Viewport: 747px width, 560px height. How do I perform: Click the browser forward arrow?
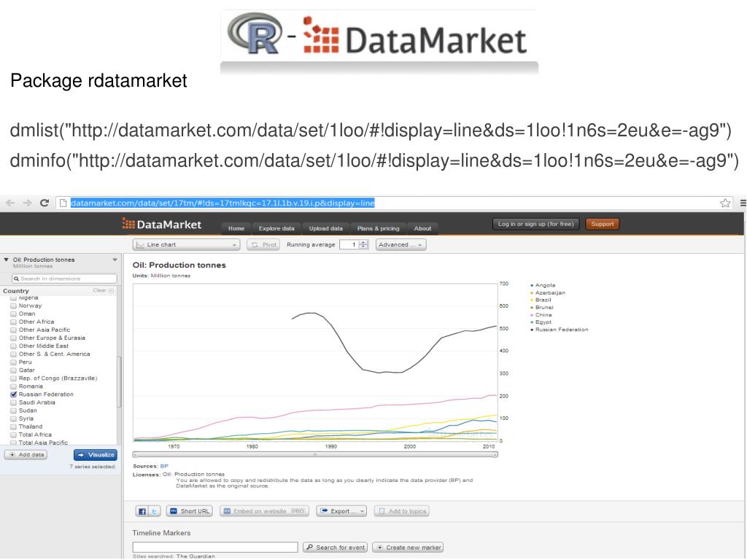tap(27, 203)
